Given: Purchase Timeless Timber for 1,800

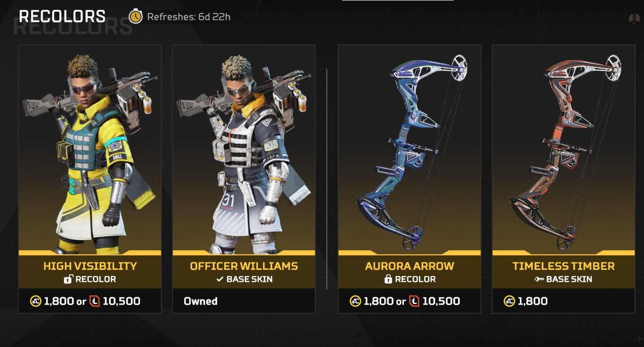Looking at the screenshot, I should pos(532,301).
